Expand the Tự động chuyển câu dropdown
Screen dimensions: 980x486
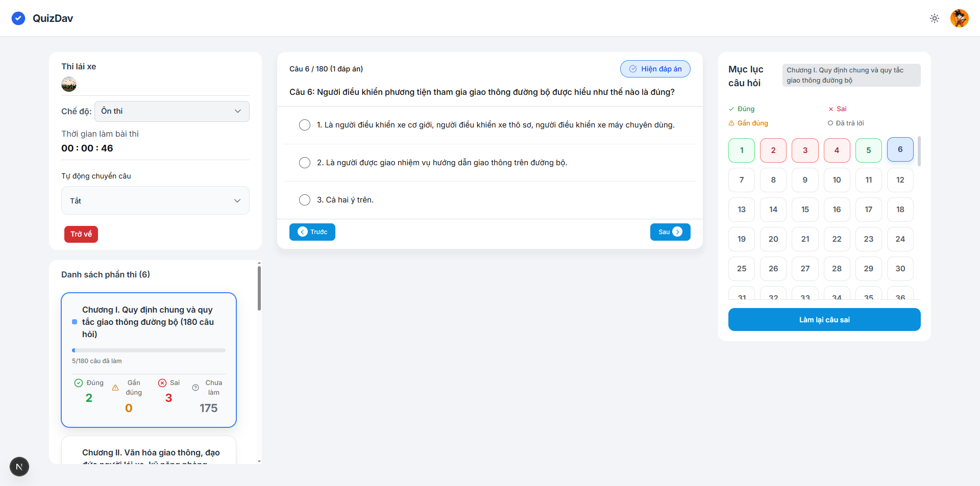coord(155,200)
